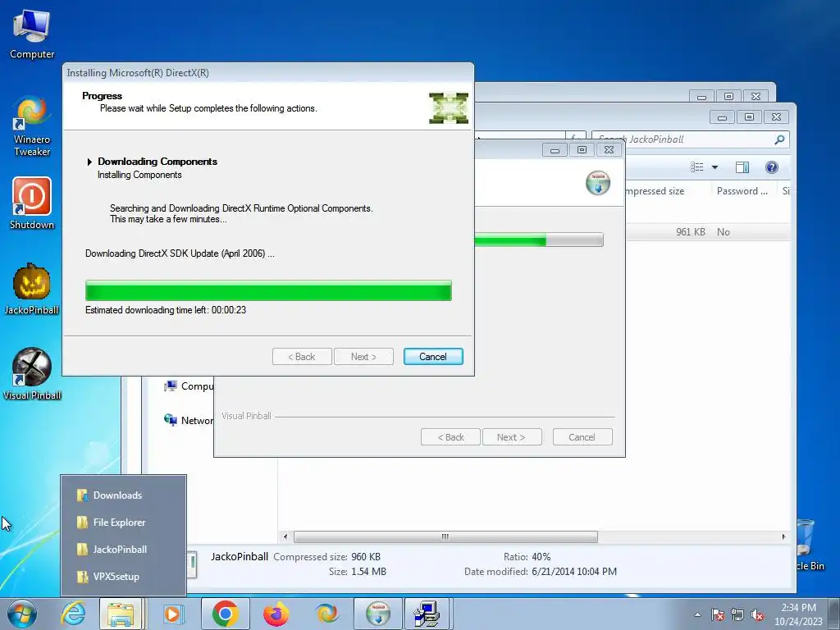Launch Internet Explorer from taskbar
The image size is (840, 630).
tap(73, 614)
